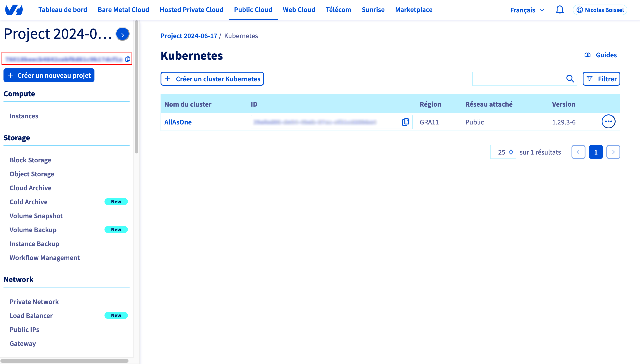Viewport: 640px width, 364px height.
Task: Expand the project selector round arrow
Action: tap(122, 34)
